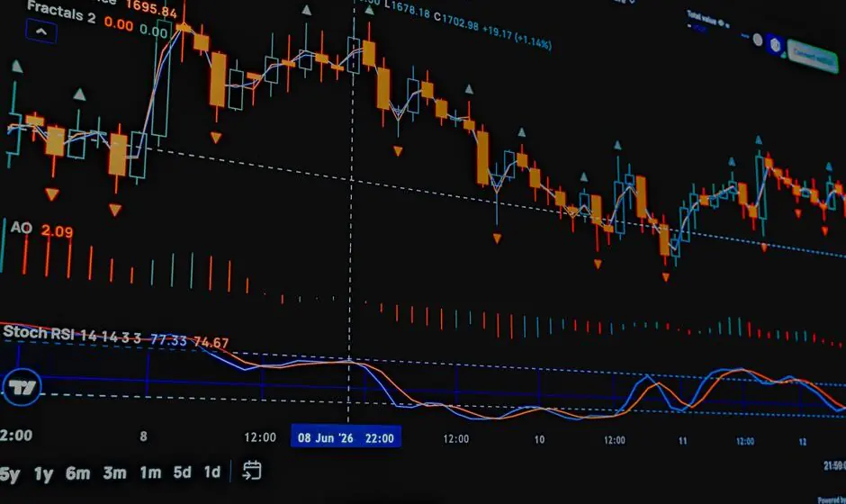Screen dimensions: 846x504
Task: Click the grey round icon beside the hexagon
Action: (x=758, y=40)
